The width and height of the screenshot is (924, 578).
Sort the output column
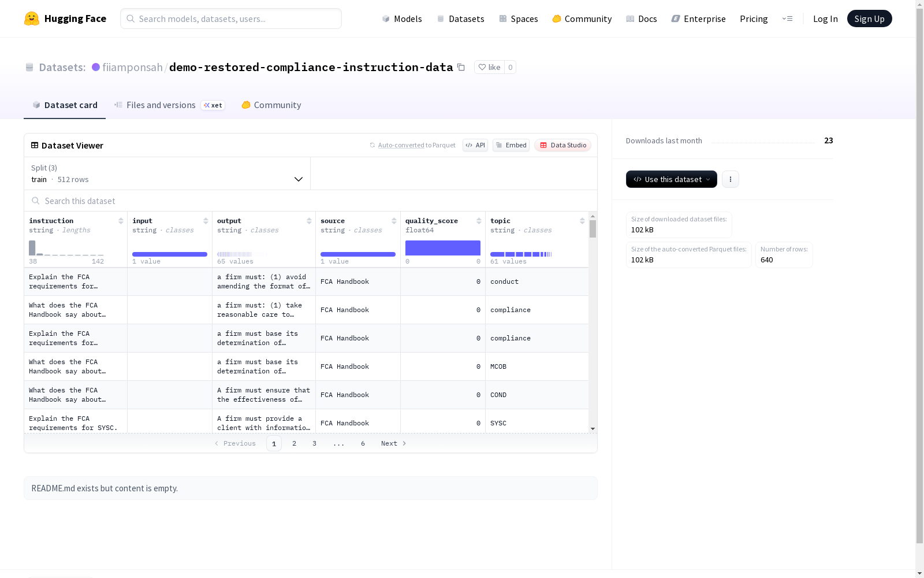(x=309, y=221)
